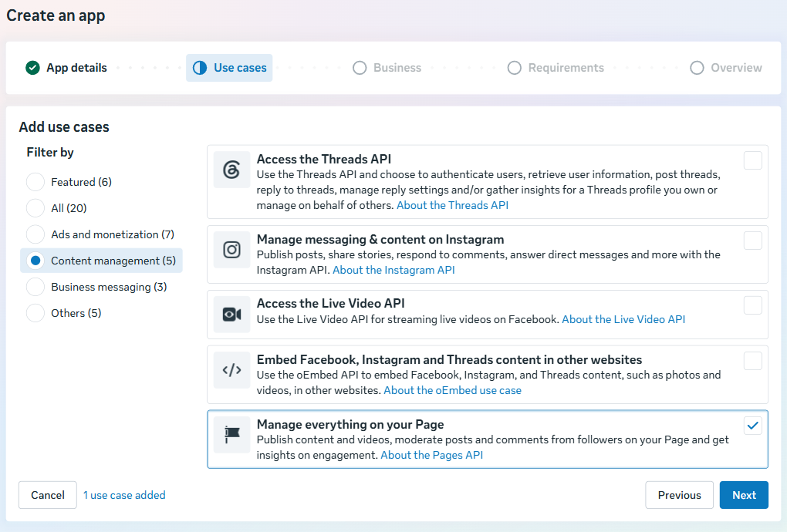Select Business messaging (3) radio button
Viewport: 787px width, 532px height.
click(35, 287)
